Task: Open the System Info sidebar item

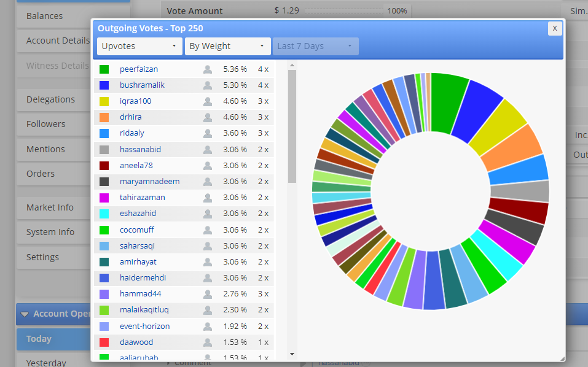Action: pyautogui.click(x=54, y=232)
